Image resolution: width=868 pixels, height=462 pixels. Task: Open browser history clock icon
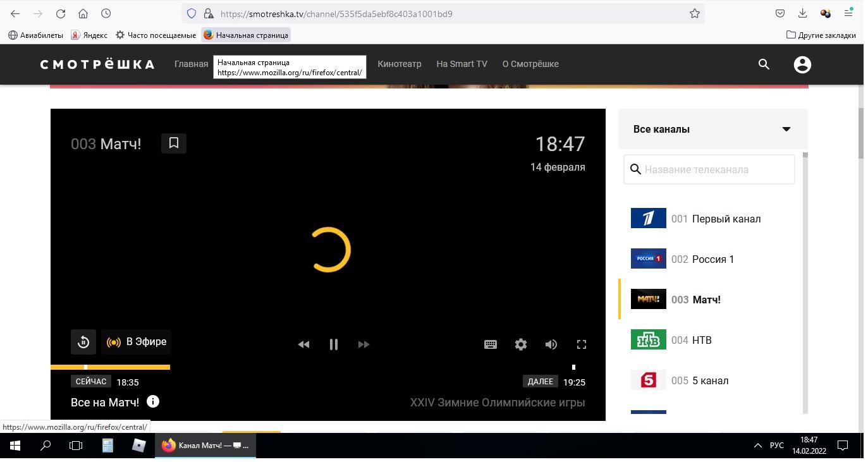106,13
